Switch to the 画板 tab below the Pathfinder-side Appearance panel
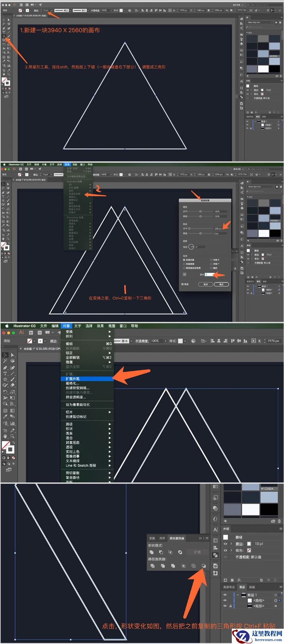284x644 pixels. click(x=252, y=587)
